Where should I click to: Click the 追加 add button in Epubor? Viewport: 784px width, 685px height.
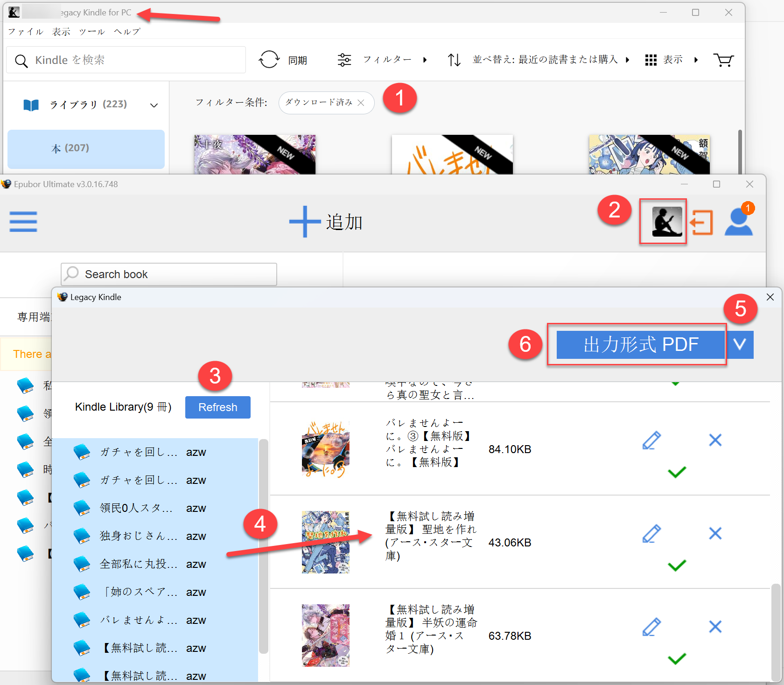pos(326,222)
